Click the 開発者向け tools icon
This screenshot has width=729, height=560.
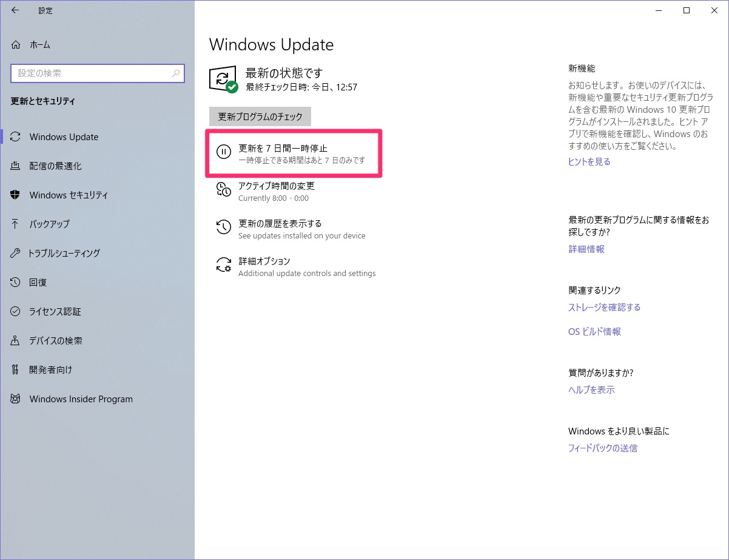click(x=16, y=369)
